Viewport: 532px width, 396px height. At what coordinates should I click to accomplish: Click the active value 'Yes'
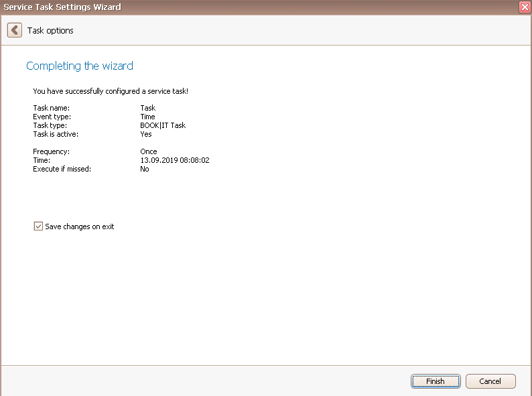[x=146, y=134]
